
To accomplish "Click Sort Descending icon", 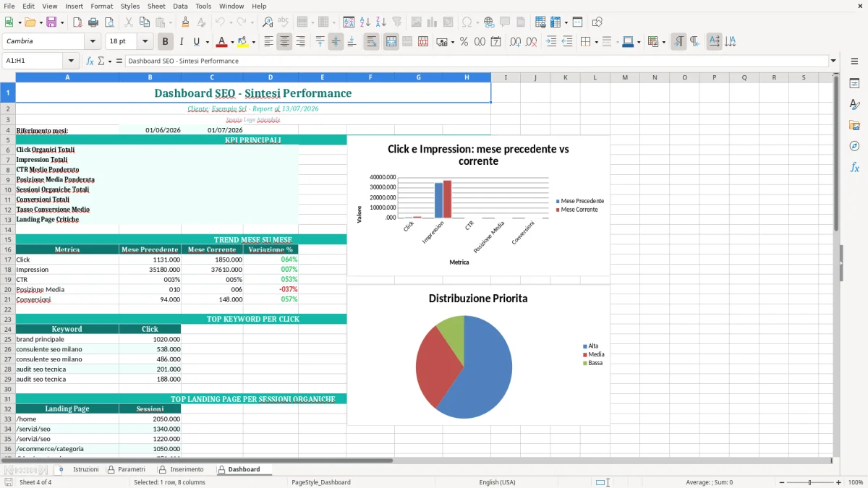I will [381, 22].
